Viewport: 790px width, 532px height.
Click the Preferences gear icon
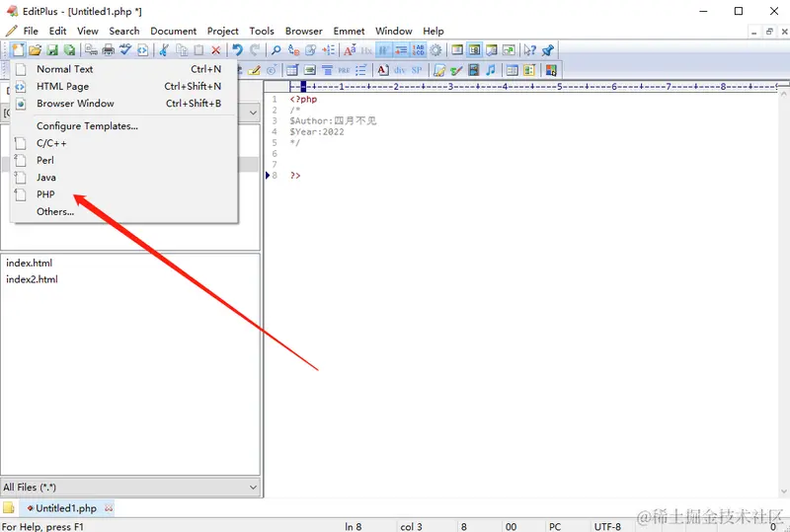coord(435,50)
